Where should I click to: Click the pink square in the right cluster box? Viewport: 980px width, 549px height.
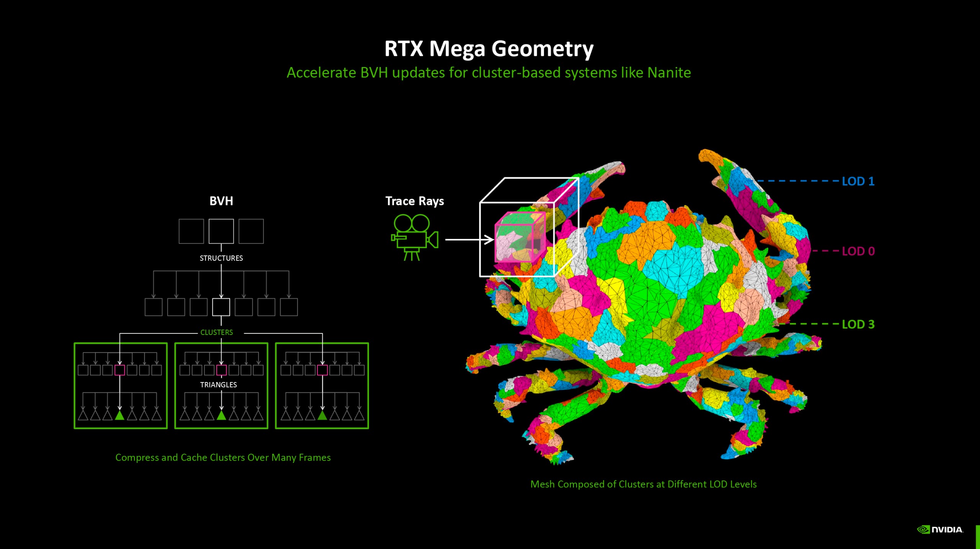322,370
